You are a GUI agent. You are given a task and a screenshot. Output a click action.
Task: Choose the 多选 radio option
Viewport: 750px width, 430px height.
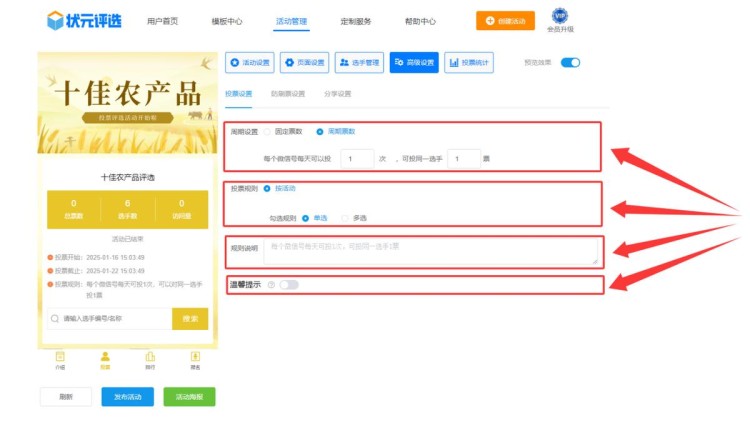(x=347, y=217)
